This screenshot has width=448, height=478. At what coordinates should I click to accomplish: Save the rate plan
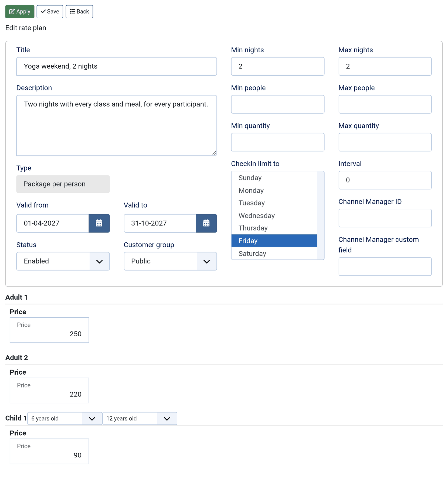[x=50, y=12]
